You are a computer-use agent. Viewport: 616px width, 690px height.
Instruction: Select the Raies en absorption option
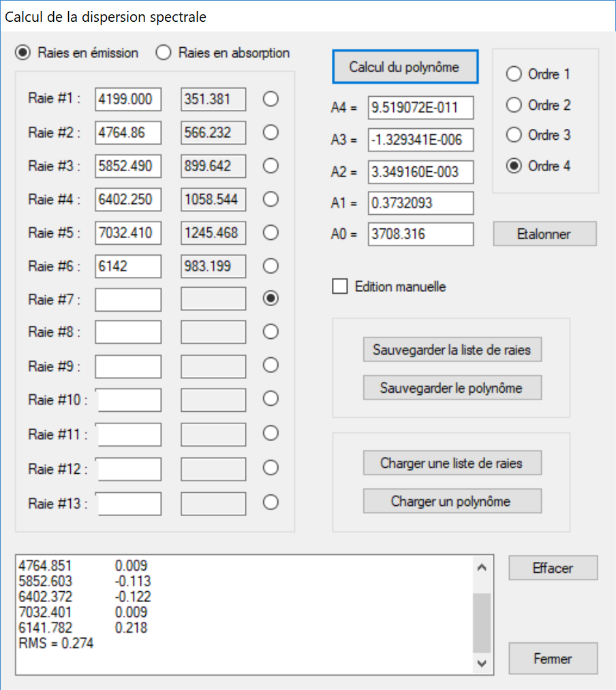click(164, 53)
